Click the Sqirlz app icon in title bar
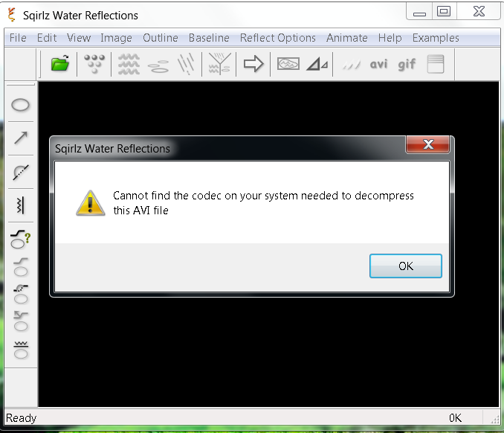This screenshot has width=504, height=433. [x=12, y=15]
